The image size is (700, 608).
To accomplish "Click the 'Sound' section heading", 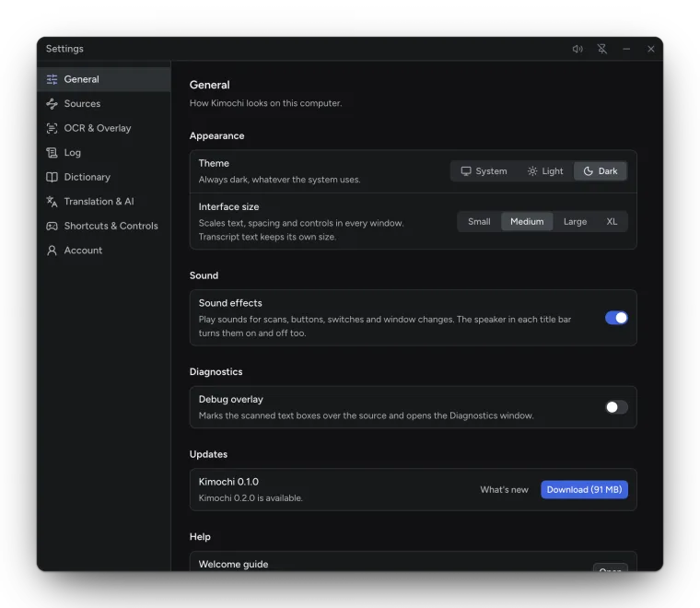I will [204, 275].
